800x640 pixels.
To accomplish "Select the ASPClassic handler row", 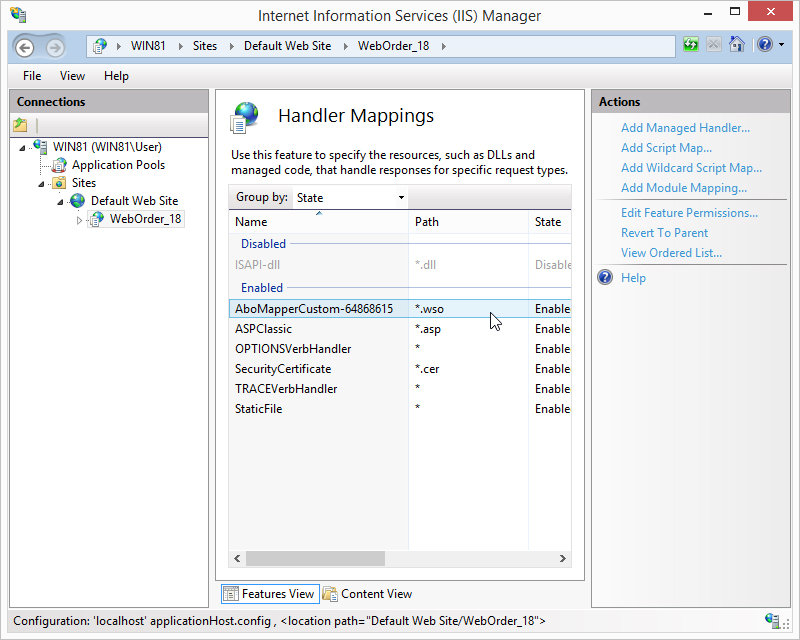I will click(400, 329).
